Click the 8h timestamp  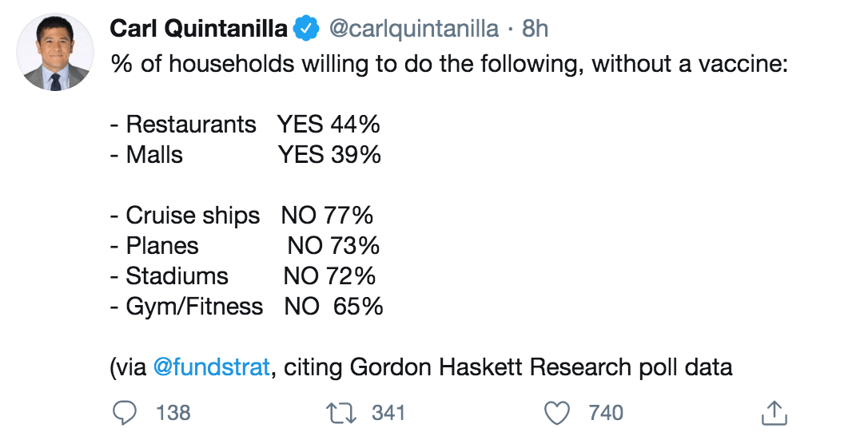(x=535, y=29)
